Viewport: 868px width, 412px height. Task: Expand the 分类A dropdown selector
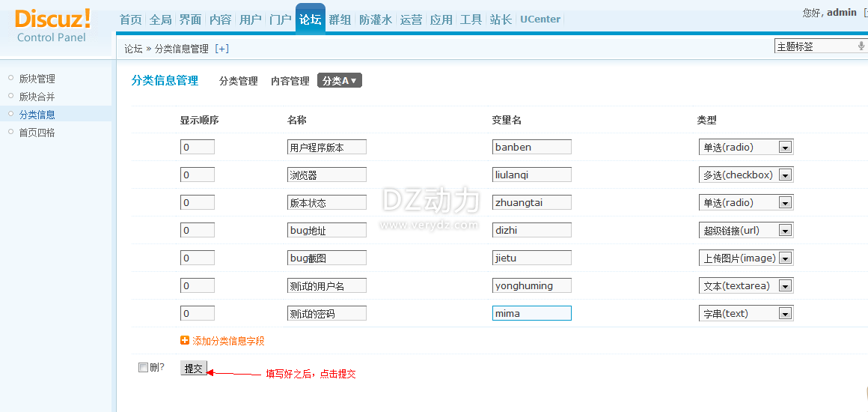pos(340,81)
